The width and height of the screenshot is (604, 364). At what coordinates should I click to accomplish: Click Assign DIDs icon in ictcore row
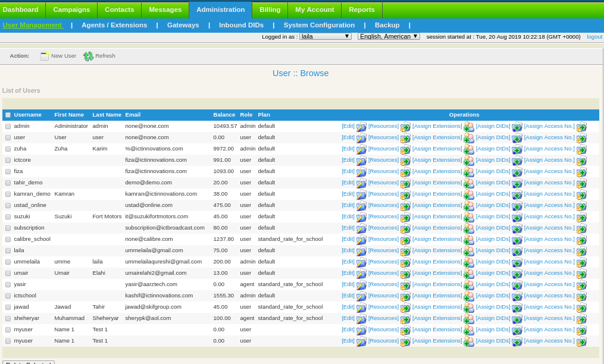pos(517,161)
